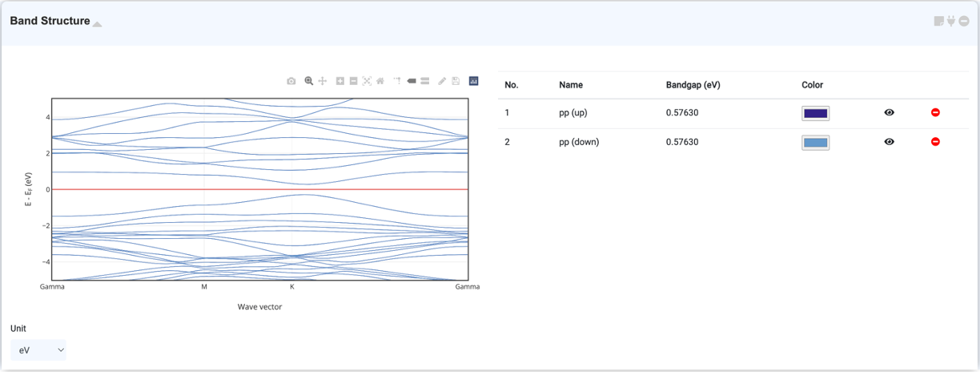Image resolution: width=980 pixels, height=372 pixels.
Task: Click the Zoom out minus icon
Action: [x=353, y=81]
